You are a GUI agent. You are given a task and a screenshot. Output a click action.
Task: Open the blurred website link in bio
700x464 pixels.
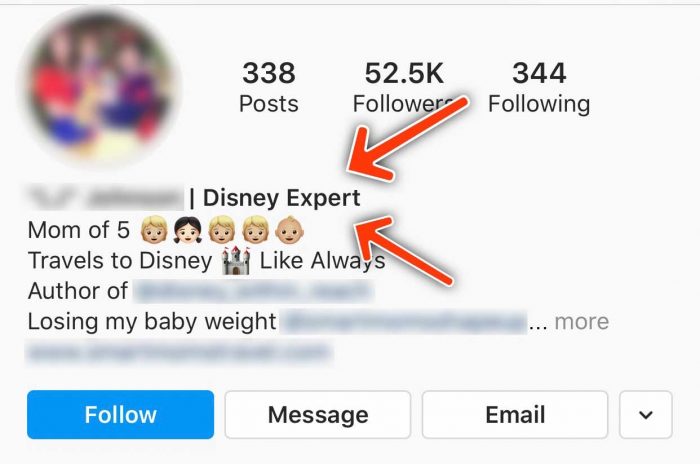180,352
